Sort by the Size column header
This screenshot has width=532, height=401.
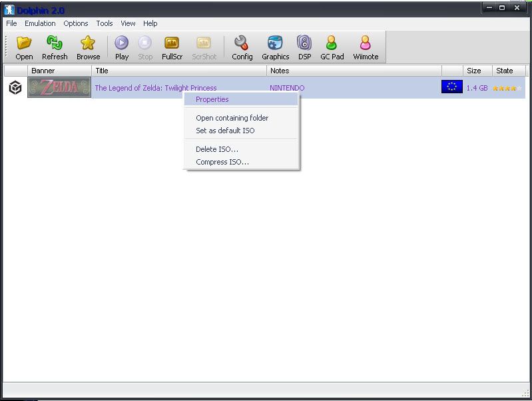[x=477, y=71]
